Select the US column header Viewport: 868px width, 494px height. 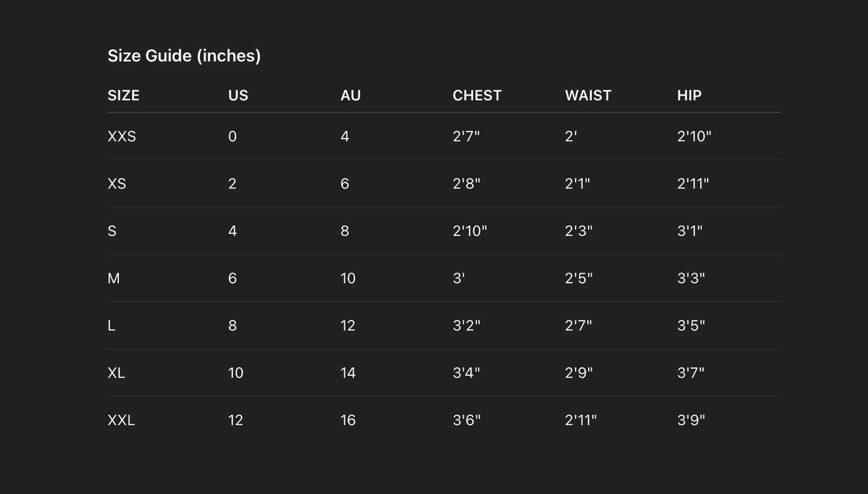(x=238, y=95)
